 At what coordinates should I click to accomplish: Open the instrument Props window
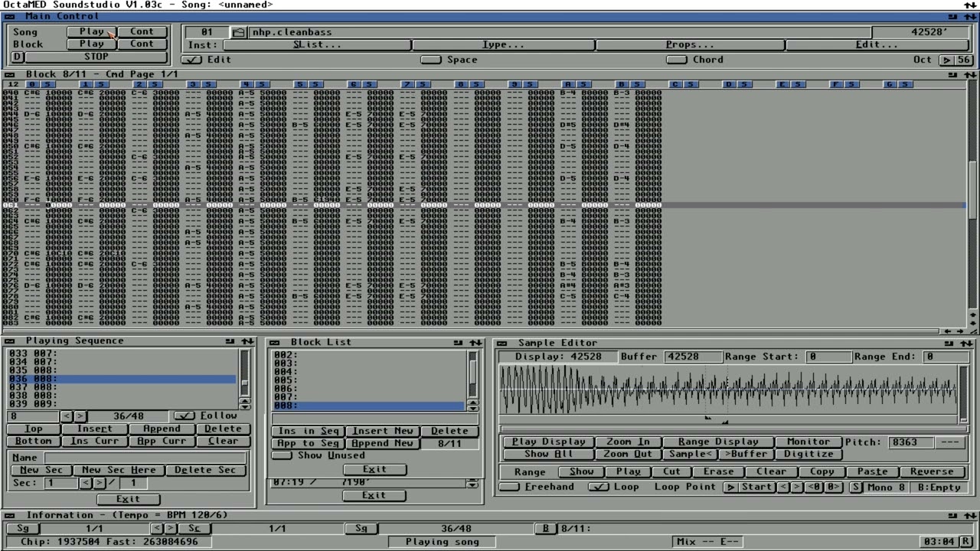(690, 45)
